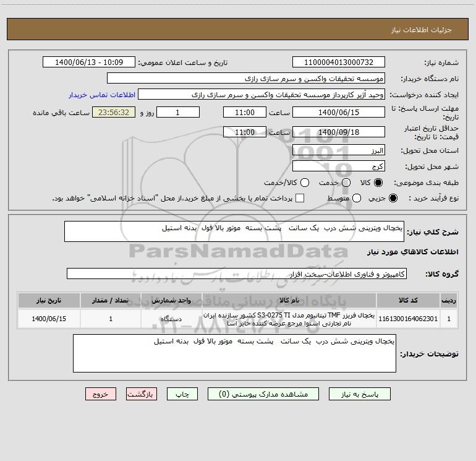Click the بازگشت back button

[142, 394]
